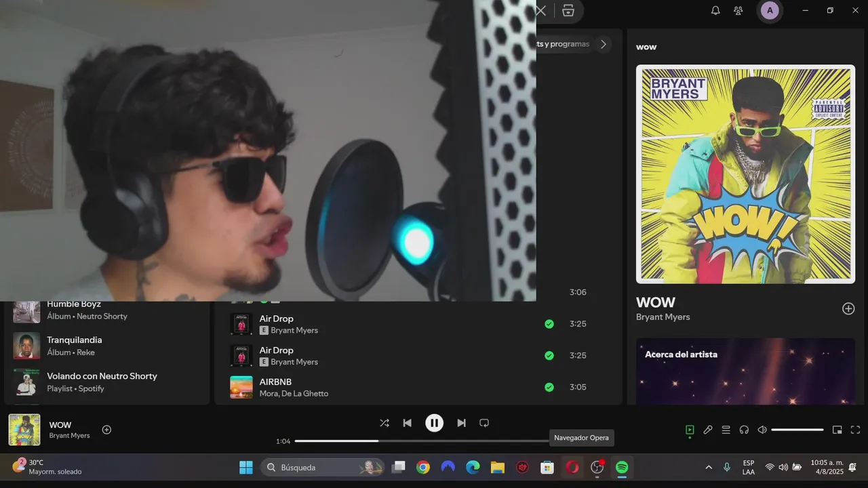Show hidden system tray icons
The image size is (868, 488).
[x=709, y=467]
